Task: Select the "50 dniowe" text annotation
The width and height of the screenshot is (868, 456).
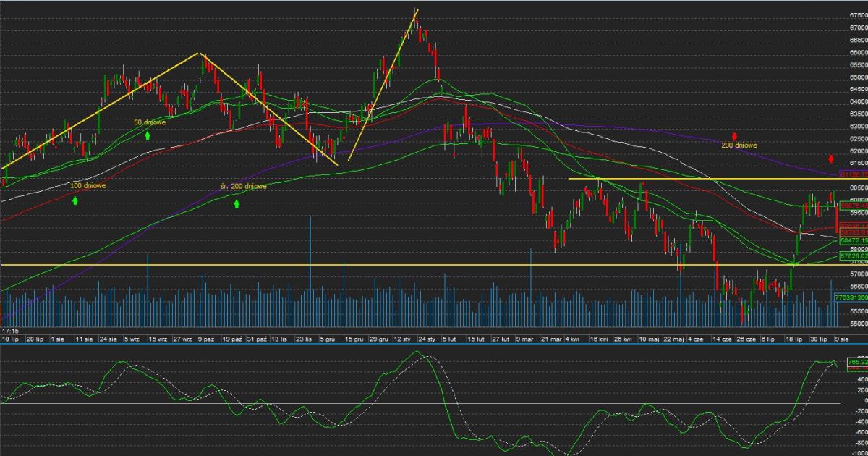Action: coord(150,122)
